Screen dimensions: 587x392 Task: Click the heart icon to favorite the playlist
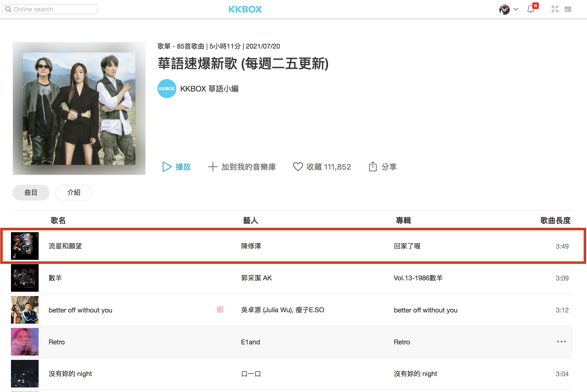point(298,167)
